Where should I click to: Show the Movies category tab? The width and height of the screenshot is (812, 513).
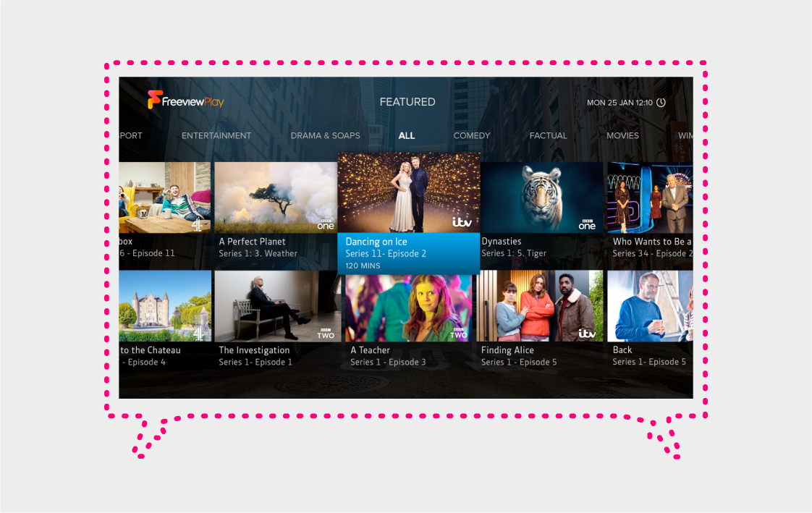tap(622, 135)
